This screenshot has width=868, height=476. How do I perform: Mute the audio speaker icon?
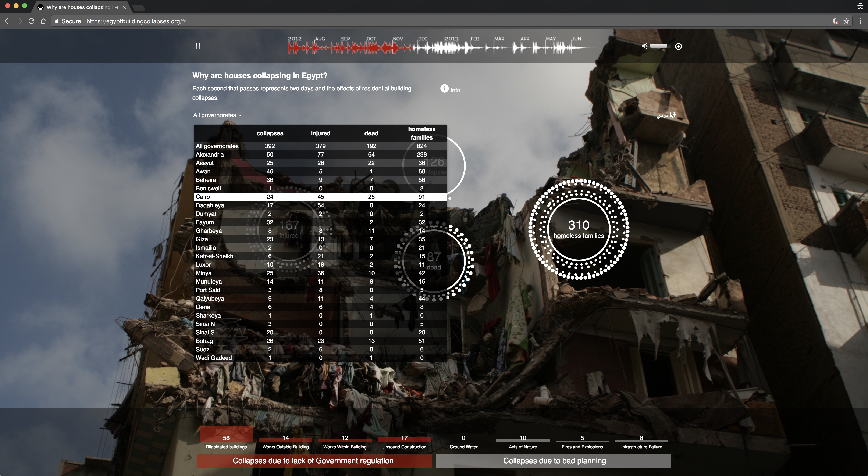pyautogui.click(x=644, y=46)
